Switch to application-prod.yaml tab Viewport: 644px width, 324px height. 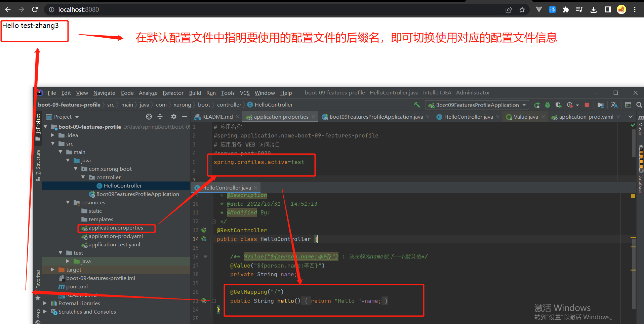point(586,117)
